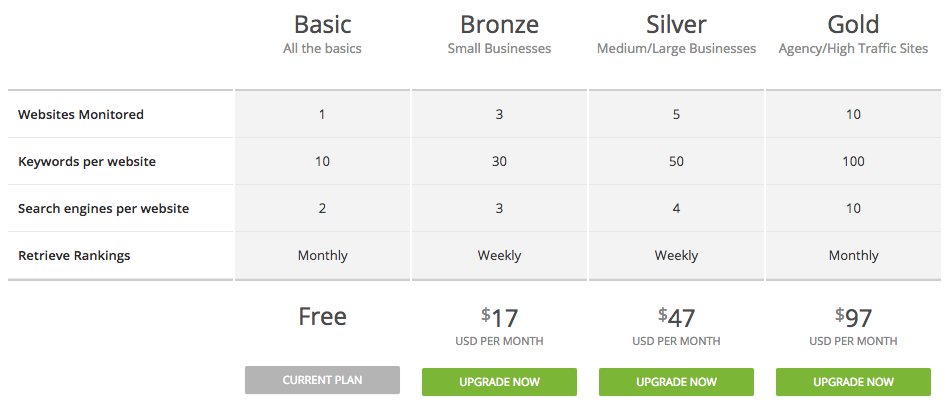This screenshot has width=950, height=410.
Task: Click Bronze's Weekly rankings cell
Action: click(499, 256)
